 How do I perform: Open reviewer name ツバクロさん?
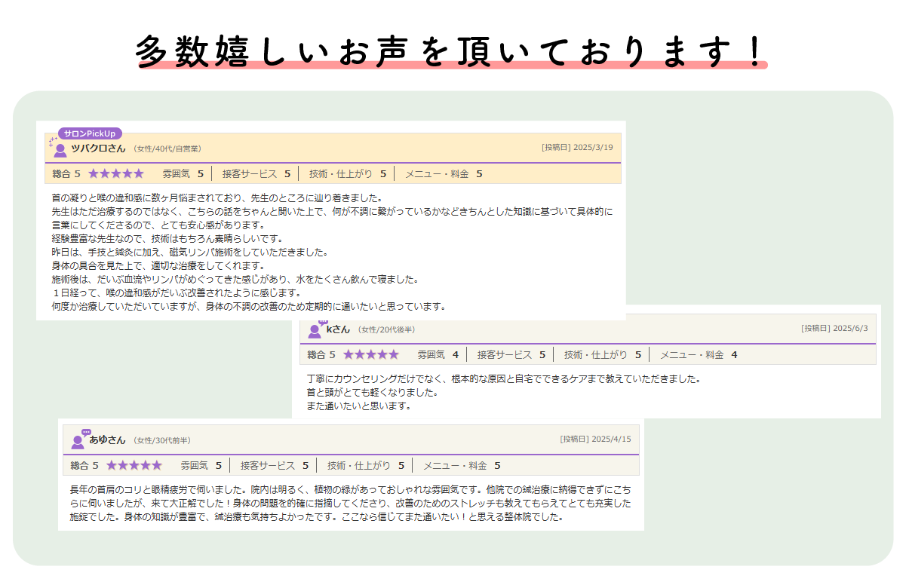[98, 149]
